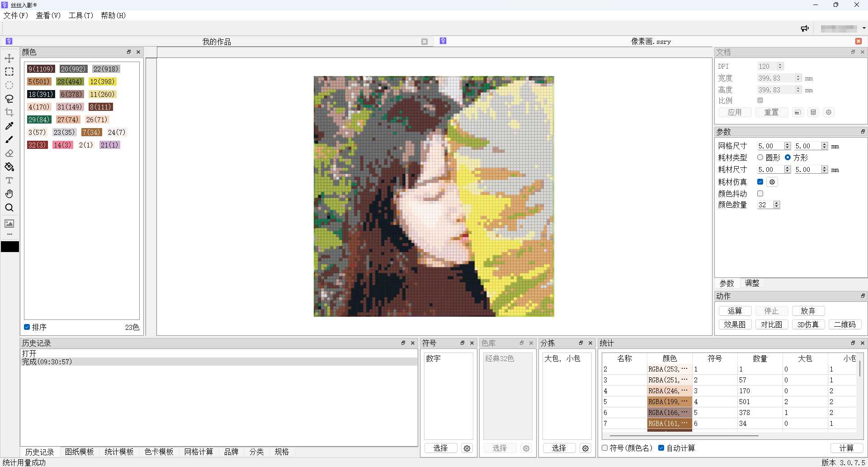Toggle the 自动计算 checkbox
The image size is (868, 467).
click(x=661, y=448)
